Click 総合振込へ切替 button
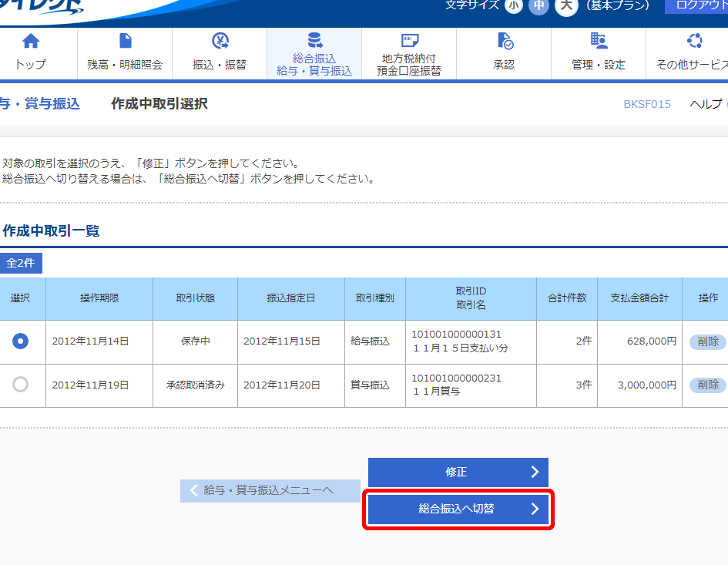Image resolution: width=728 pixels, height=565 pixels. coord(458,509)
